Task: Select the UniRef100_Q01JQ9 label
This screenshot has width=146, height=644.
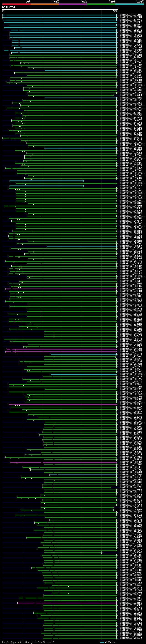Action: (131, 47)
